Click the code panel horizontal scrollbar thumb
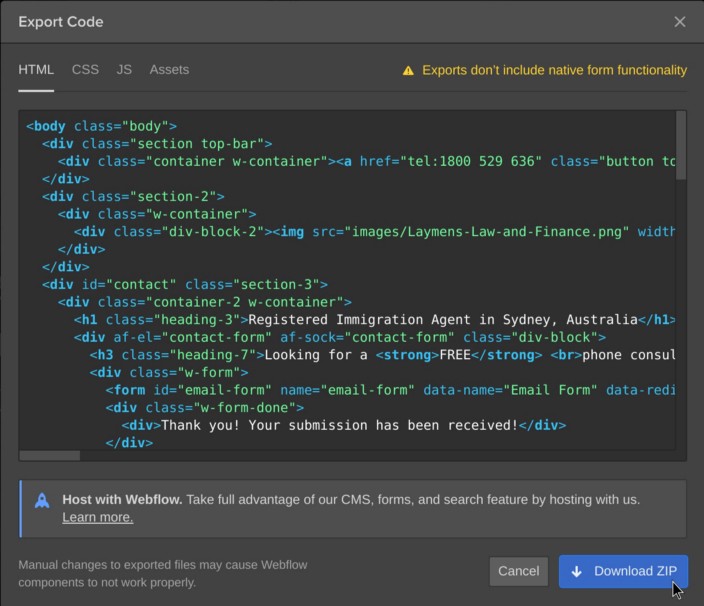Viewport: 704px width, 606px height. click(x=50, y=456)
